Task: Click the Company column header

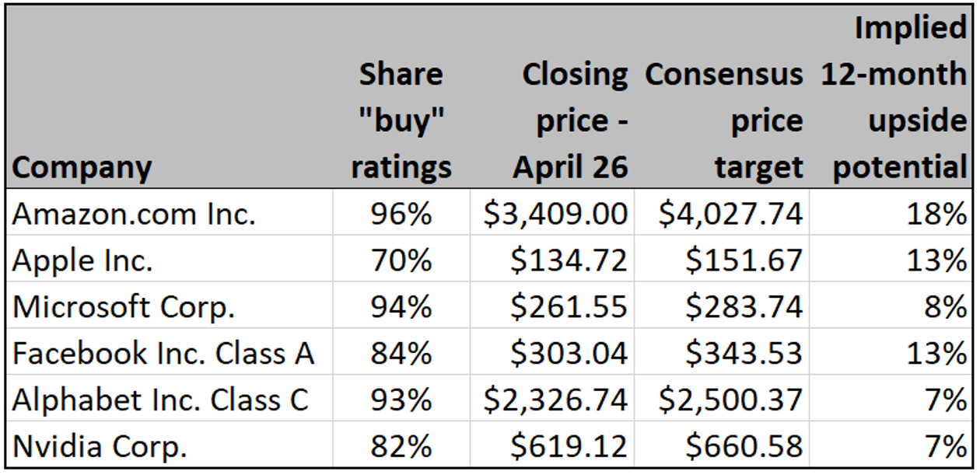Action: (82, 167)
